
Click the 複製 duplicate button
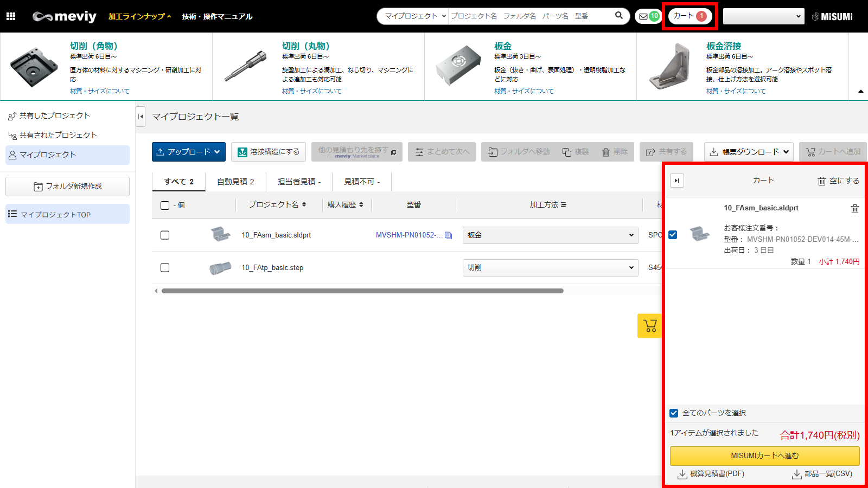coord(576,152)
